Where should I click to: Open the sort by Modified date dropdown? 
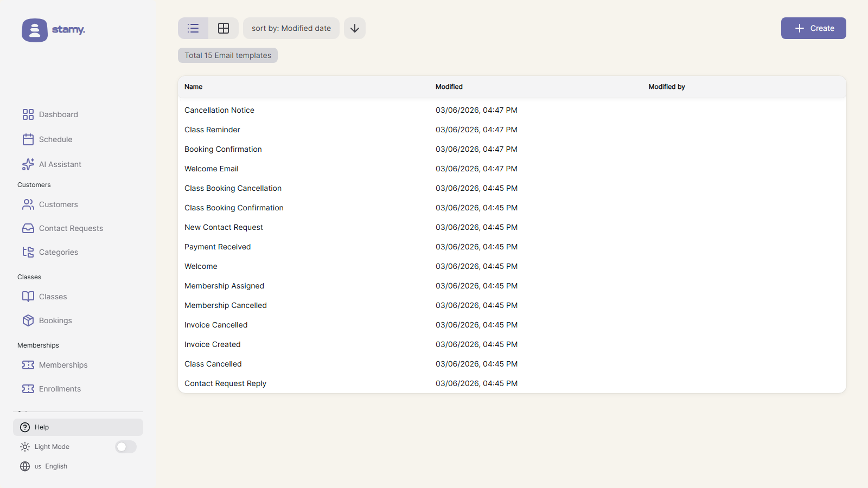(x=291, y=28)
